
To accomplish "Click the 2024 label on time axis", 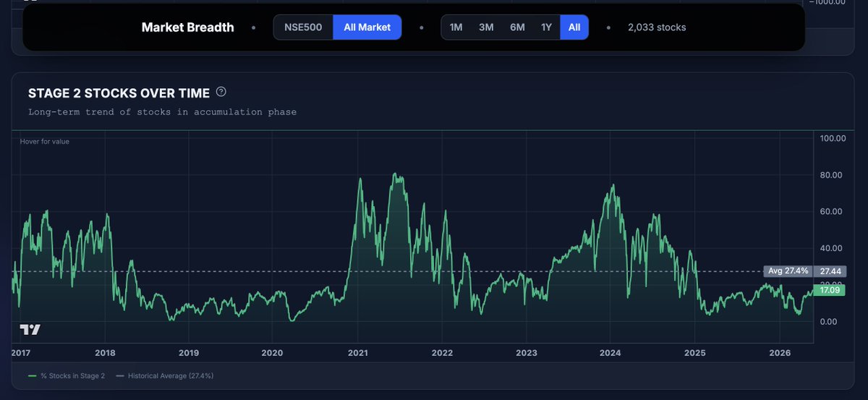I will click(x=610, y=353).
